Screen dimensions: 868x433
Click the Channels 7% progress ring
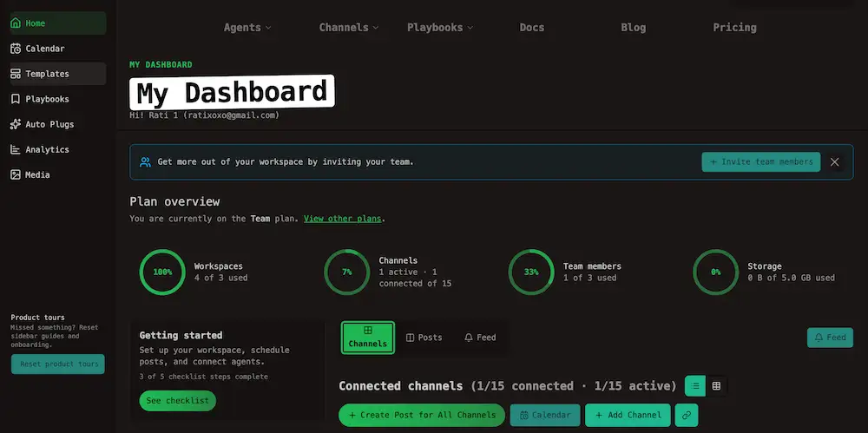(347, 272)
